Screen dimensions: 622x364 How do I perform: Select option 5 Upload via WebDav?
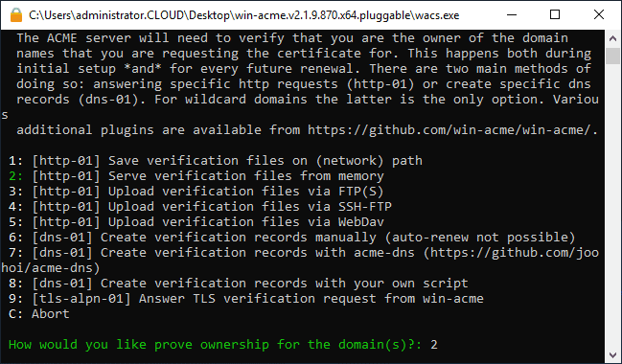coord(196,222)
